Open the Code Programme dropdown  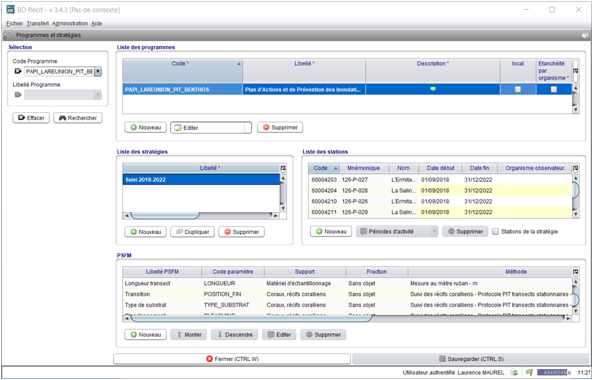pyautogui.click(x=98, y=71)
